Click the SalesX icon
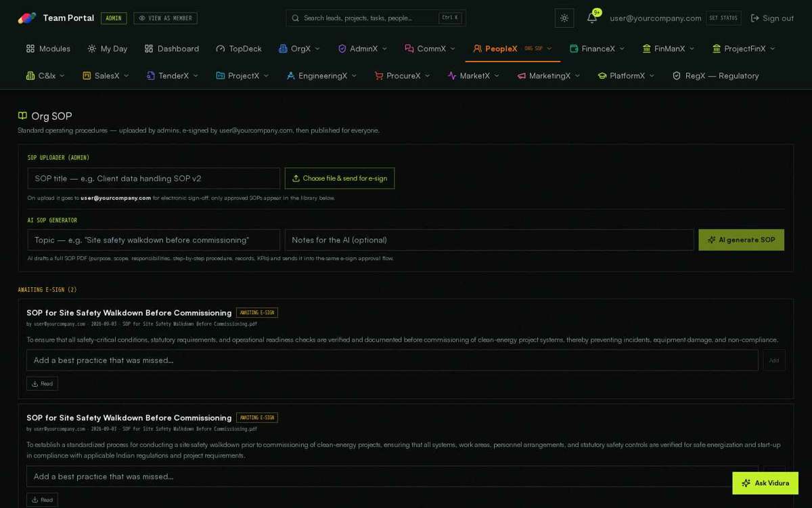 87,76
